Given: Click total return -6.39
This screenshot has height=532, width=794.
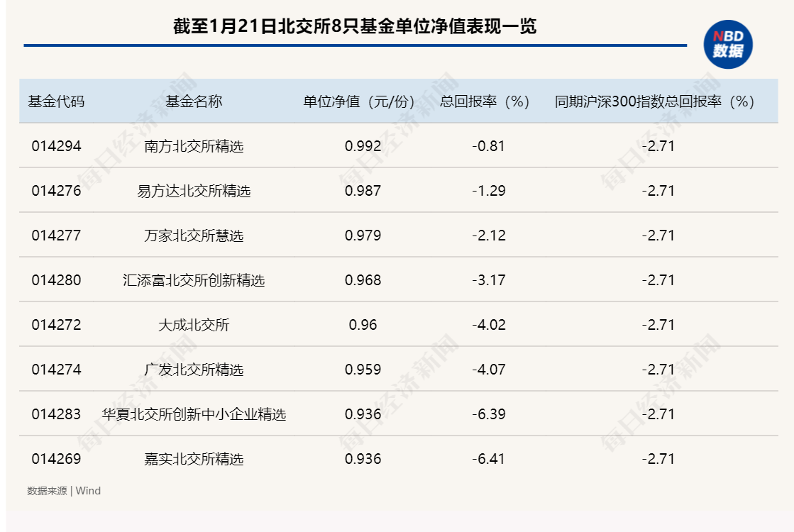Looking at the screenshot, I should [488, 414].
